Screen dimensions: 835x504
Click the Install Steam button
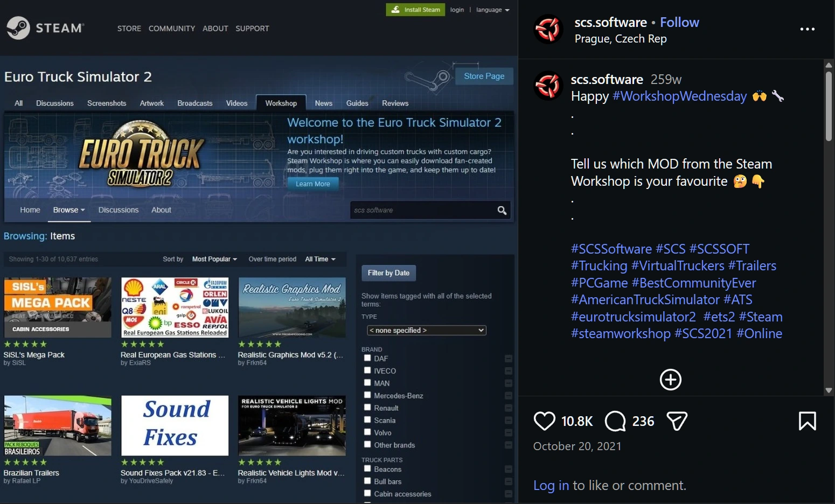point(415,10)
